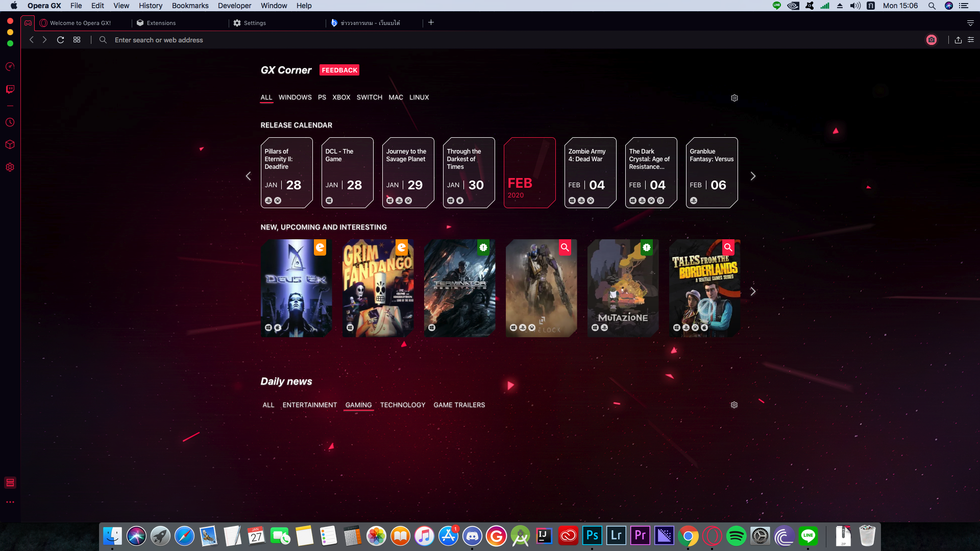
Task: Show TECHNOLOGY daily news
Action: 403,405
